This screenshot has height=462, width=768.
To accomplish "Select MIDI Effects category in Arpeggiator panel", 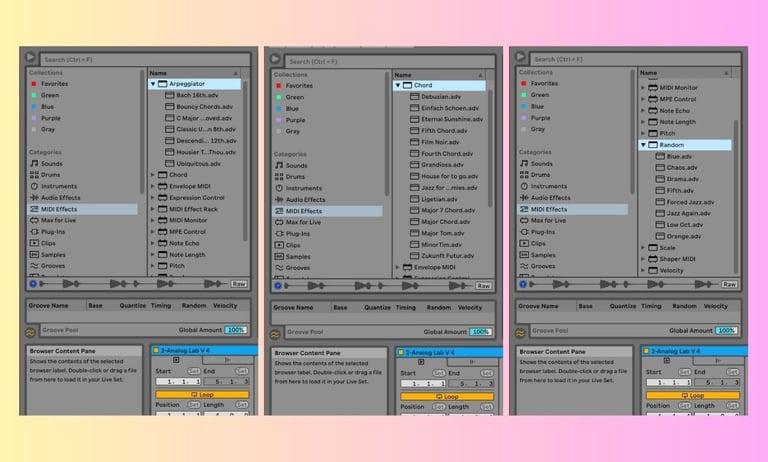I will 82,209.
